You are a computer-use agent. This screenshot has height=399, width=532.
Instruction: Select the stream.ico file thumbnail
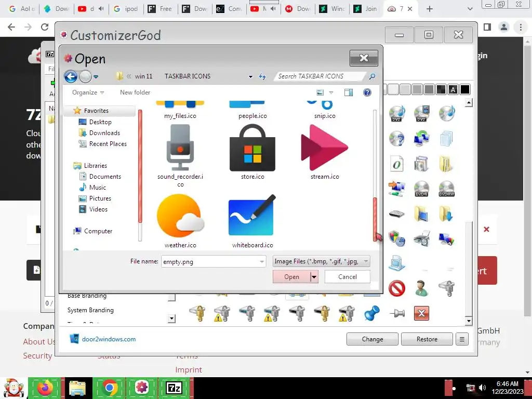324,148
